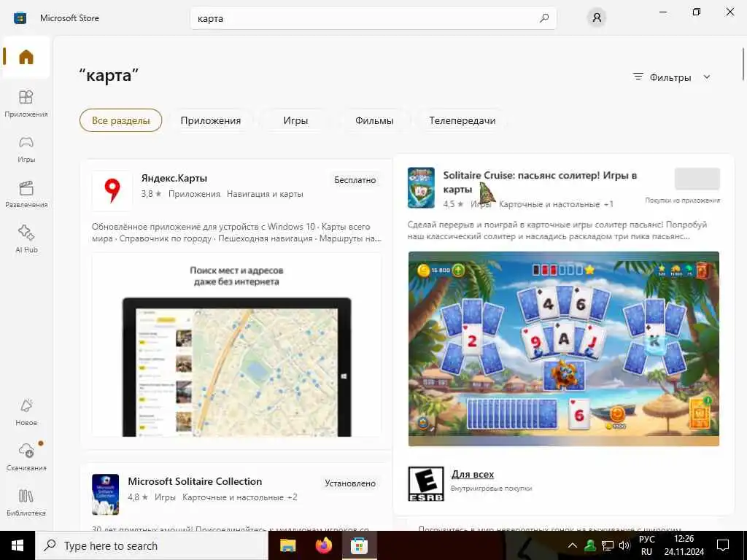Screen dimensions: 747x560
Task: Open the notification center icon
Action: click(x=723, y=545)
